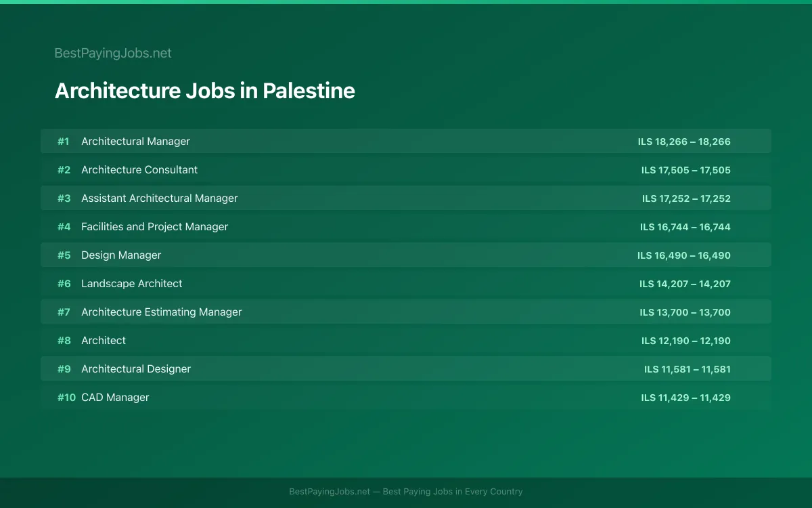The image size is (812, 508).
Task: Select the #9 rank number
Action: tap(64, 369)
